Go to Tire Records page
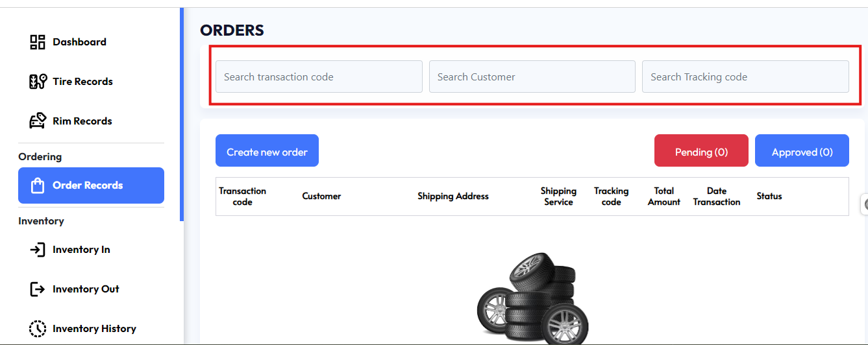Viewport: 868px width, 345px height. (x=82, y=82)
